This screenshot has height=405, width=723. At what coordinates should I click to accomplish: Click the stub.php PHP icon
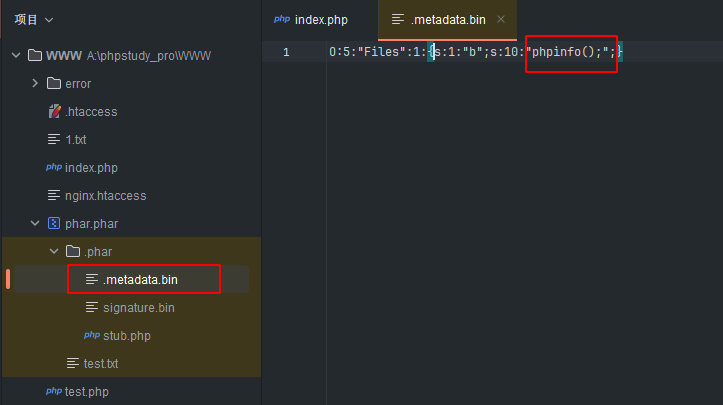pyautogui.click(x=92, y=335)
